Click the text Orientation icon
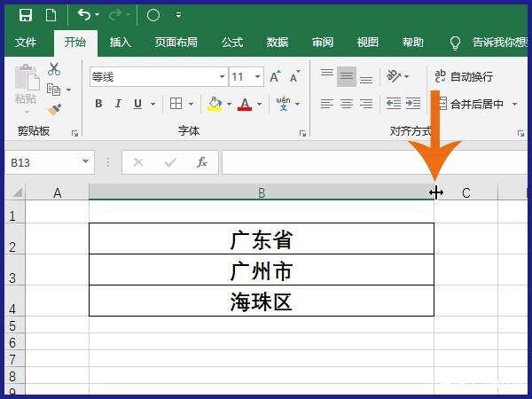 pos(394,76)
